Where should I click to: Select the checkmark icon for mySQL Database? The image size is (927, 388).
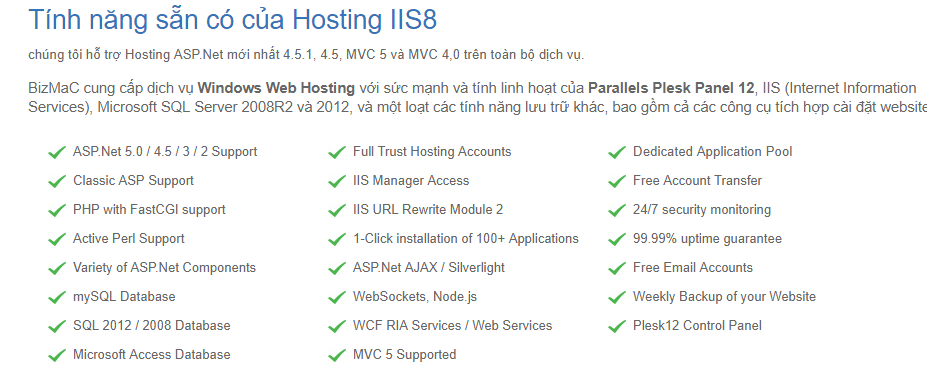coord(56,298)
